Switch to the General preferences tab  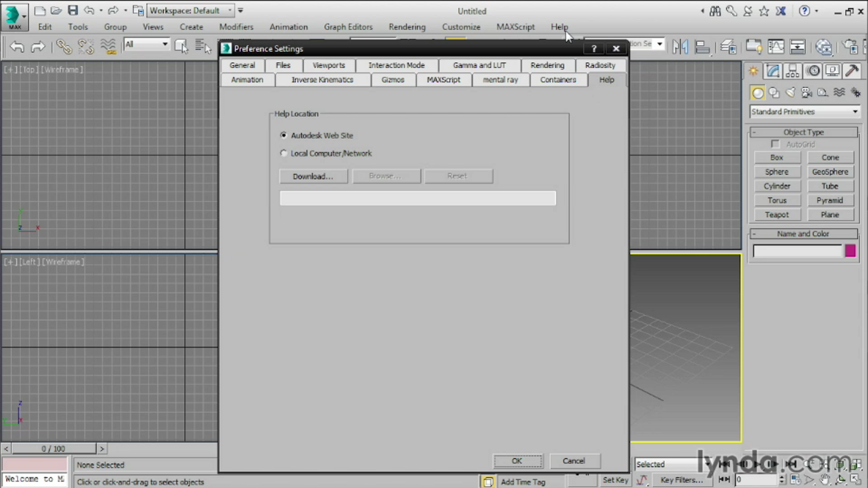(x=242, y=65)
